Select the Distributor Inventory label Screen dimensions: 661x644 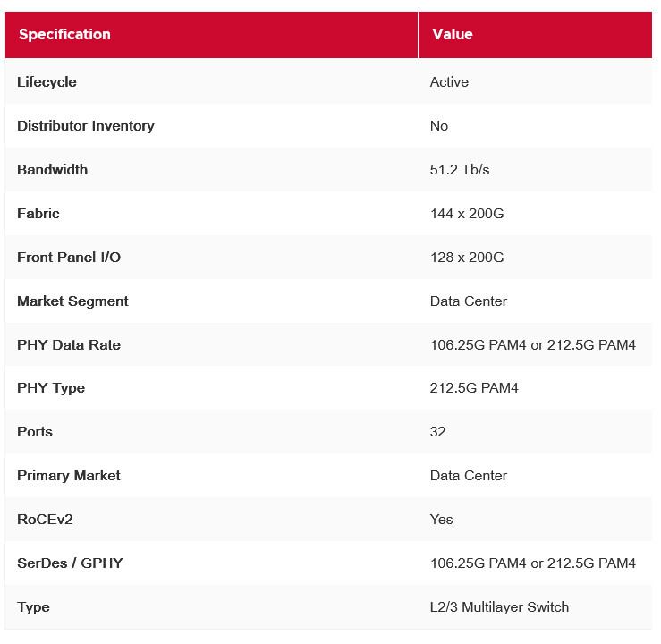click(86, 126)
